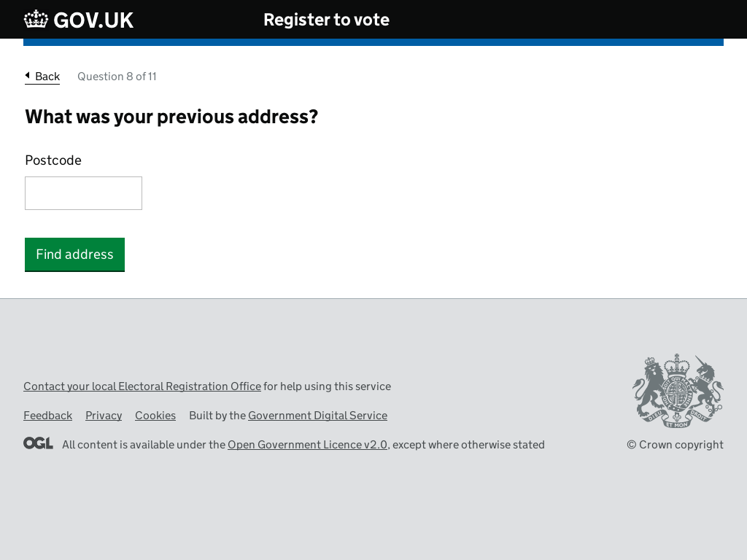Click the Register to vote header title
Viewport: 747px width, 560px height.
click(x=326, y=20)
